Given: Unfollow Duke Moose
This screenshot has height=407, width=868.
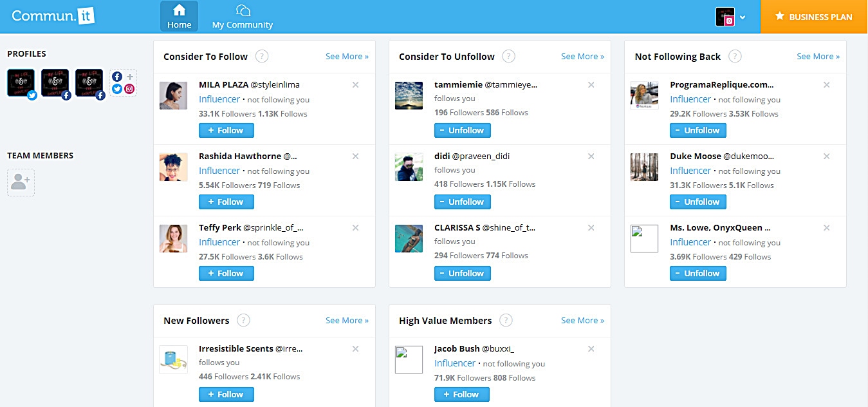Looking at the screenshot, I should click(697, 202).
